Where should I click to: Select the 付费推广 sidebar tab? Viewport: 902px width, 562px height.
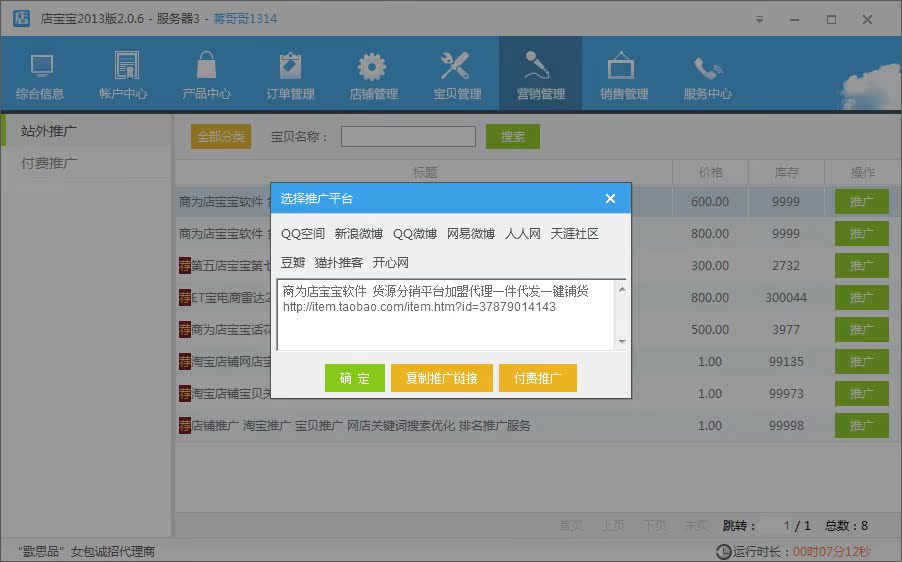(x=86, y=163)
